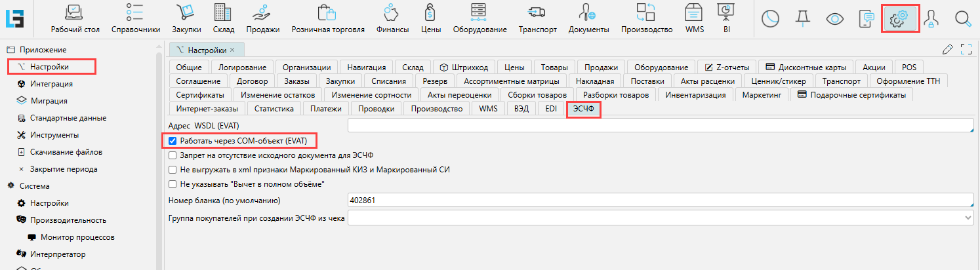The image size is (980, 270).
Task: Click the gear settings icon at top right
Action: click(x=898, y=18)
